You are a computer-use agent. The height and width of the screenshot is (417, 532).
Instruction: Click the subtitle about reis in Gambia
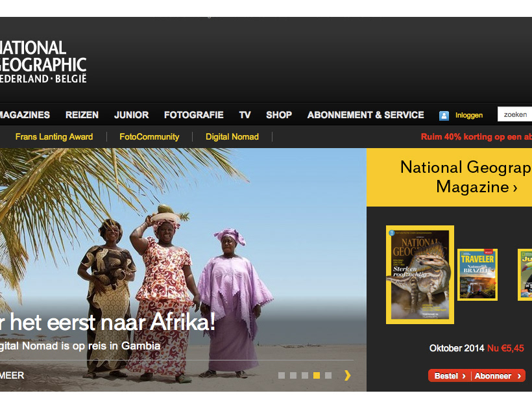[x=80, y=346]
